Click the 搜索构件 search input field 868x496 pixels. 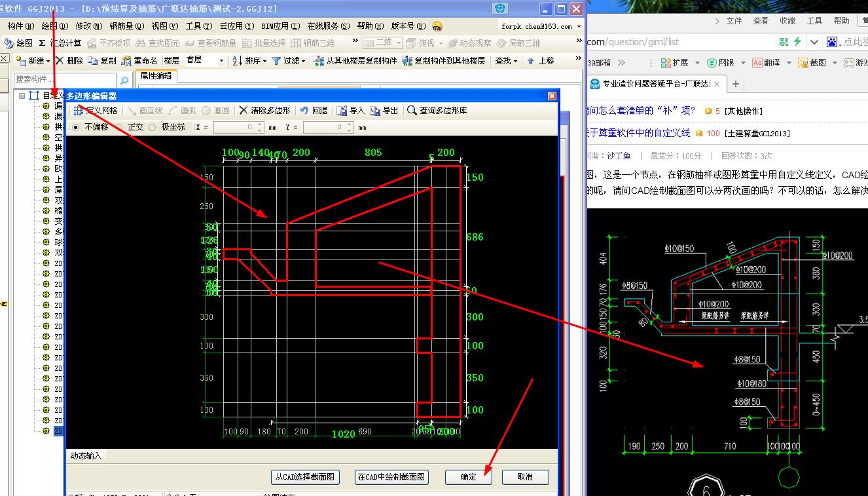64,79
